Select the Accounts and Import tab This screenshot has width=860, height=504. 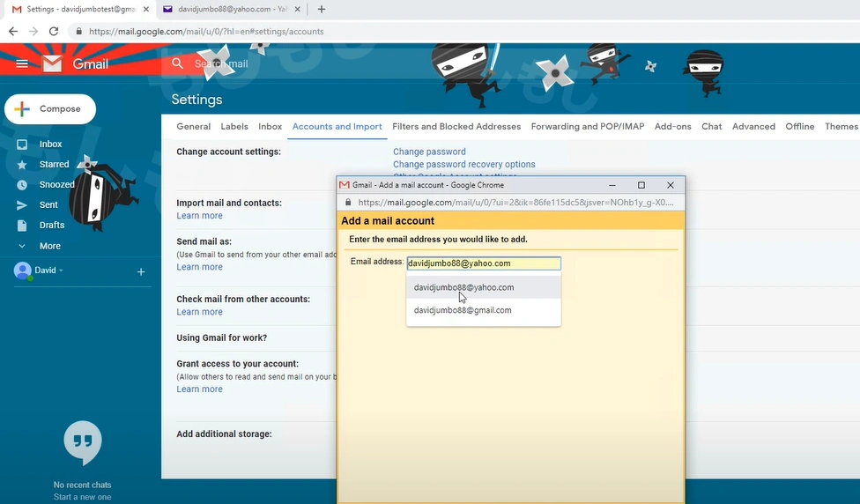point(337,126)
